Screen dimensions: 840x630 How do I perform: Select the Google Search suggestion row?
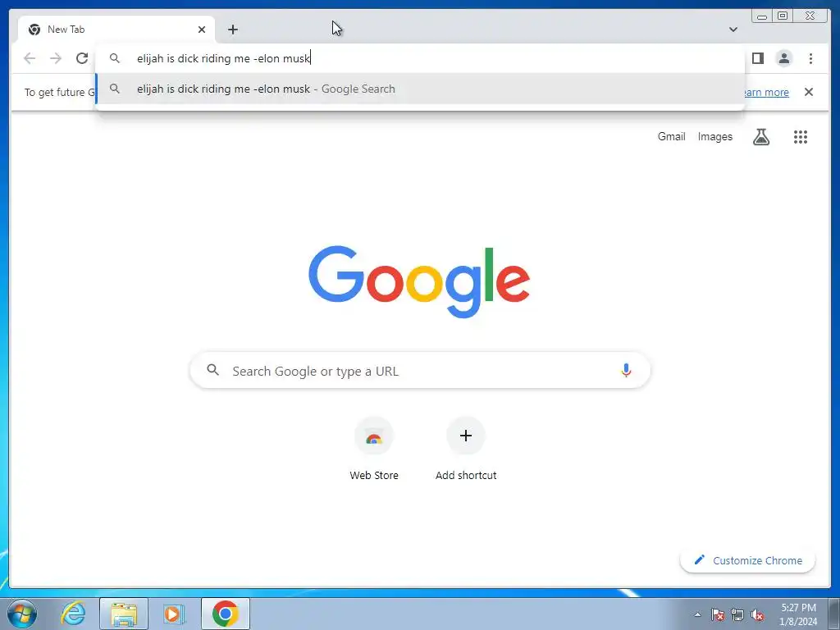[421, 89]
